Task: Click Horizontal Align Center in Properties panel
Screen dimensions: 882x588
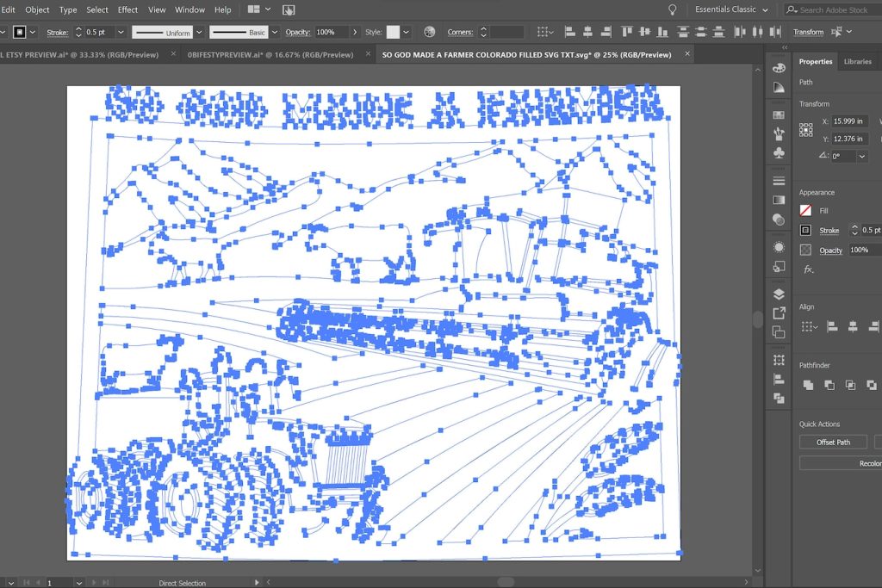Action: (x=853, y=326)
